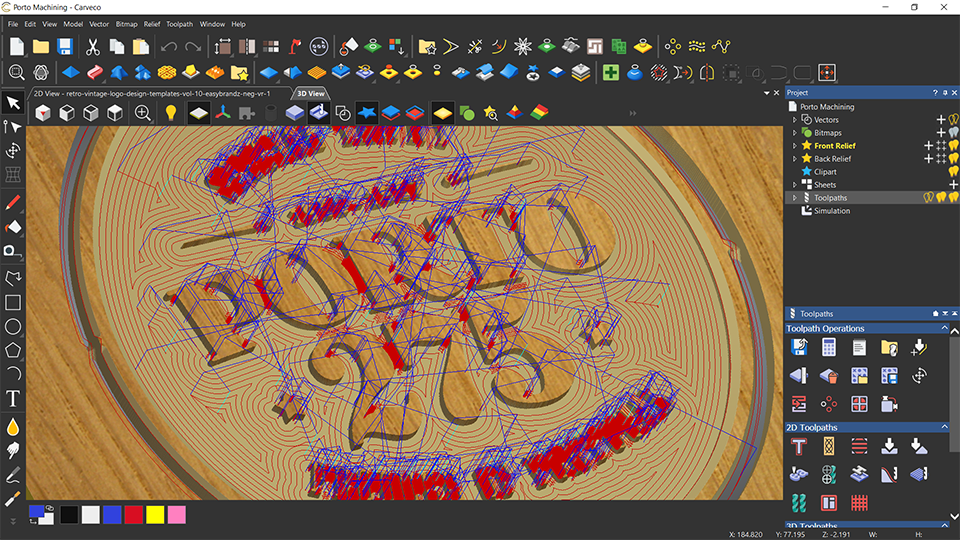Select Simulation in the Project tree
Image resolution: width=960 pixels, height=540 pixels.
click(x=831, y=211)
